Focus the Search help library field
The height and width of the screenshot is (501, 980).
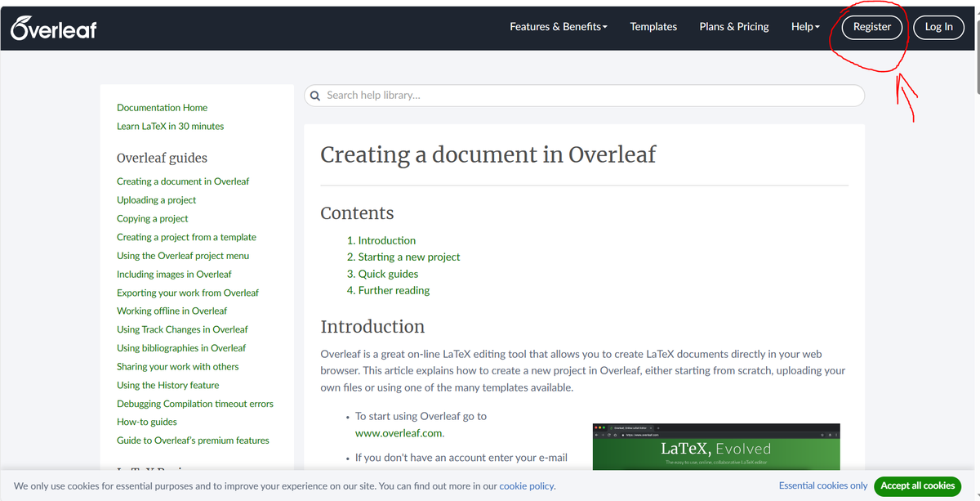584,96
